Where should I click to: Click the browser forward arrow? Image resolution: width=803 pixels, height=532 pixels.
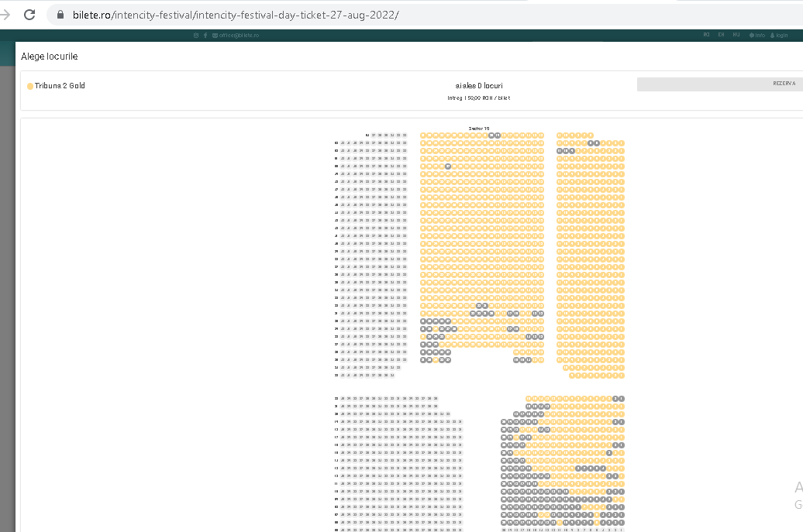[5, 15]
